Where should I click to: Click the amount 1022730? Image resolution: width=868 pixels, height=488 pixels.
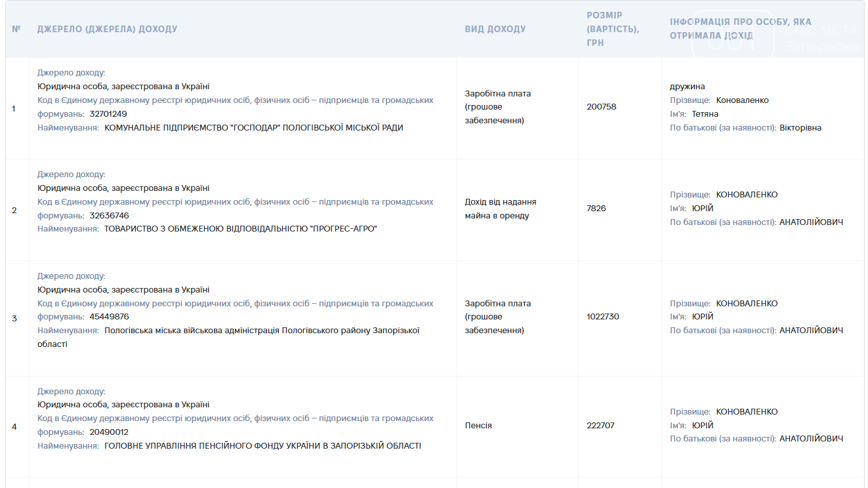tap(603, 316)
